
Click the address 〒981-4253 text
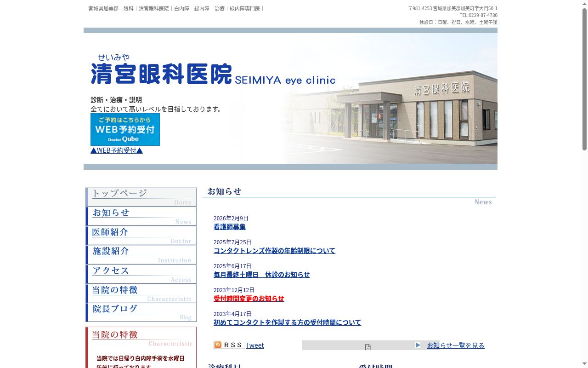pyautogui.click(x=453, y=8)
